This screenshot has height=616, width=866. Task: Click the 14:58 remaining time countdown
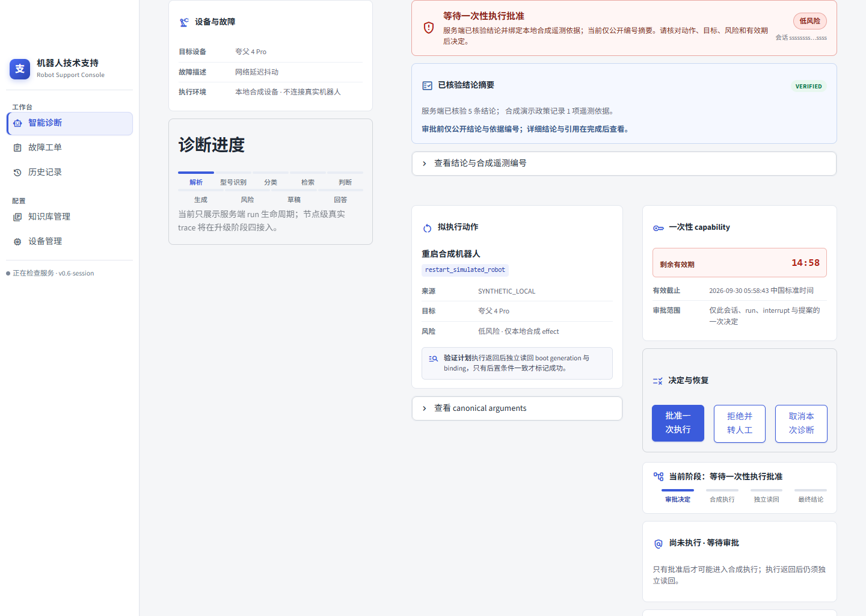(x=805, y=263)
